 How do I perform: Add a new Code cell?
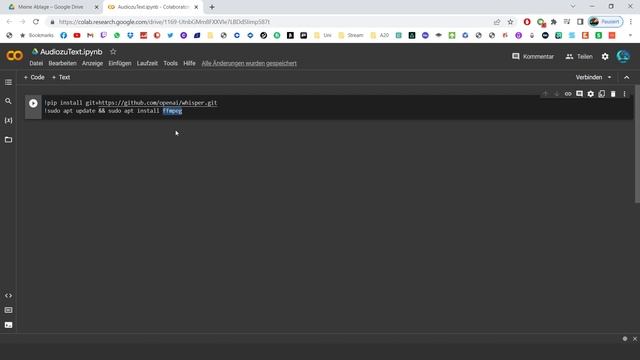coord(34,77)
